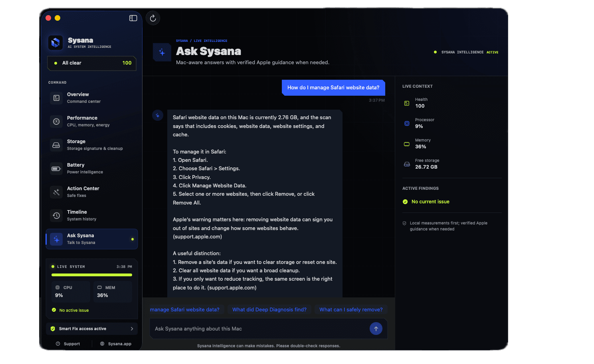Viewport: 594px width, 364px height.
Task: Click the Smart Fix shield icon
Action: 53,329
